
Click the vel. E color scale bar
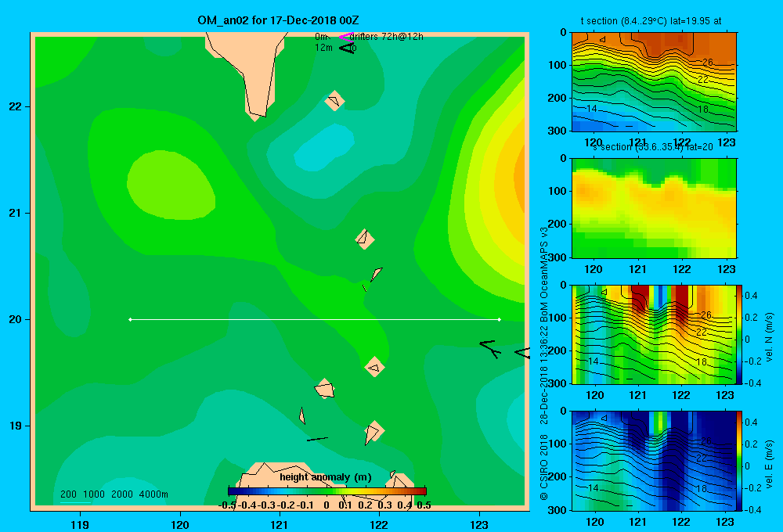(x=740, y=461)
